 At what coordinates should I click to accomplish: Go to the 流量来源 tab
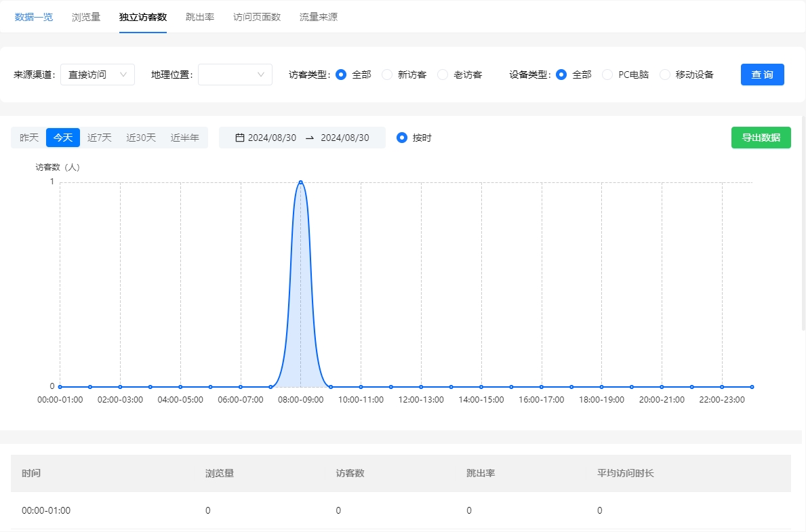coord(319,17)
